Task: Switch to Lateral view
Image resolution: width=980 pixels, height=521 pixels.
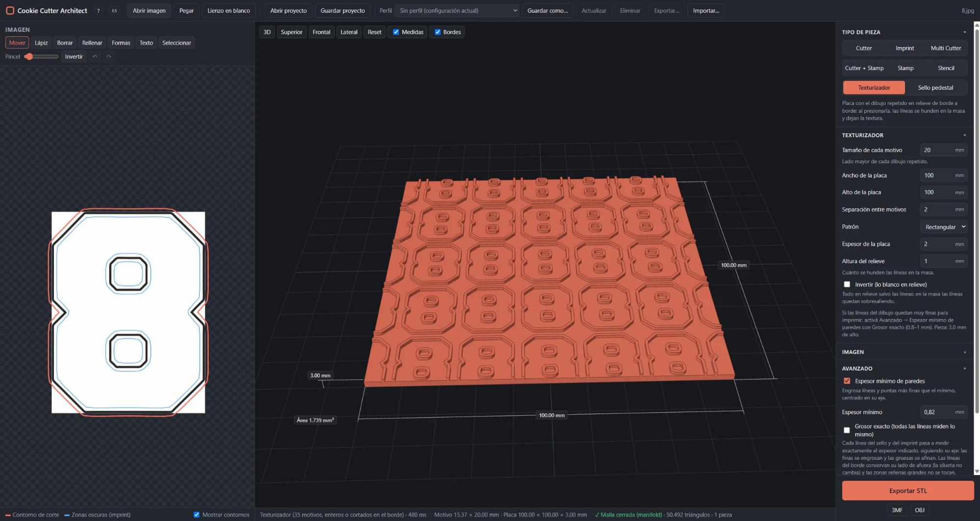Action: tap(349, 32)
